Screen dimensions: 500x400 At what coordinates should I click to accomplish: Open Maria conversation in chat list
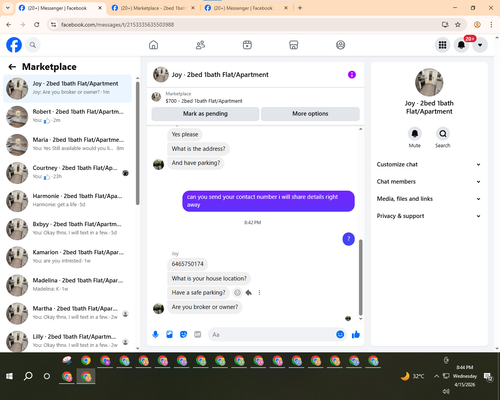pos(67,145)
